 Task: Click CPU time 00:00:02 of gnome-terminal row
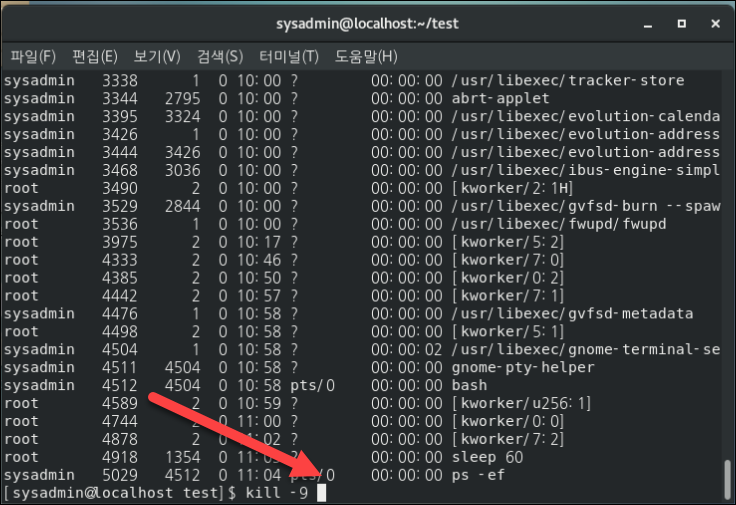coord(406,350)
